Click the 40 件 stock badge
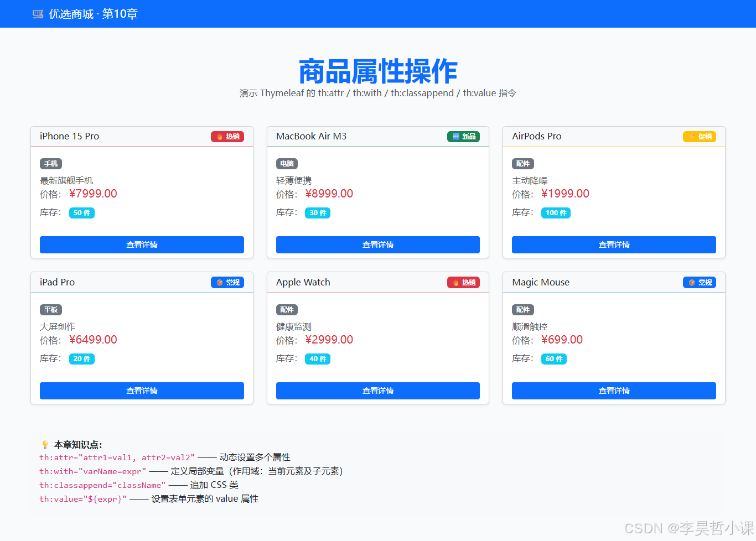This screenshot has width=756, height=541. [x=318, y=359]
